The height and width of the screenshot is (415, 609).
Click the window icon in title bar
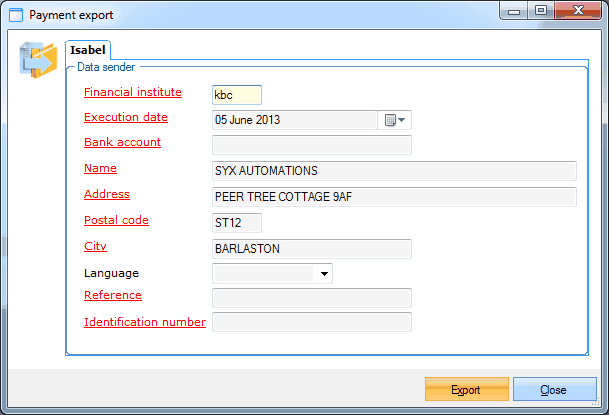click(15, 15)
